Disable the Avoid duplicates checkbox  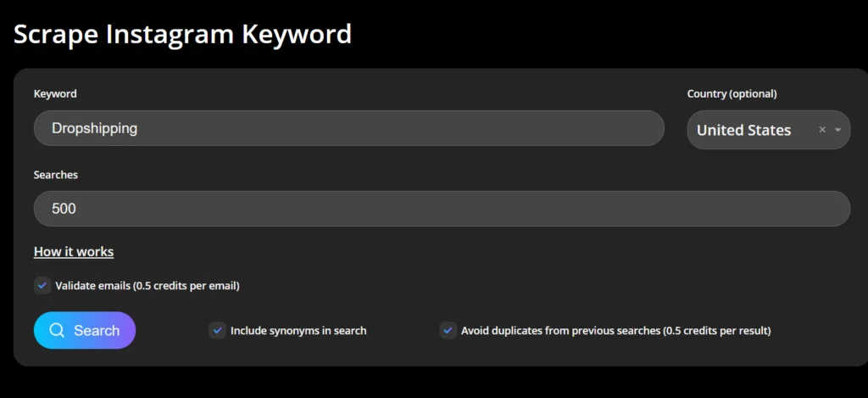point(448,330)
